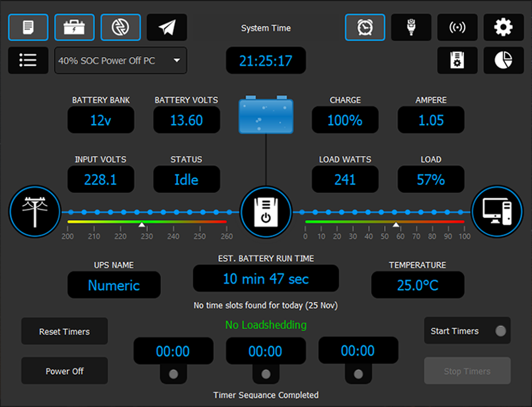Image resolution: width=532 pixels, height=407 pixels.
Task: Toggle the Start Timers indicator
Action: (500, 331)
